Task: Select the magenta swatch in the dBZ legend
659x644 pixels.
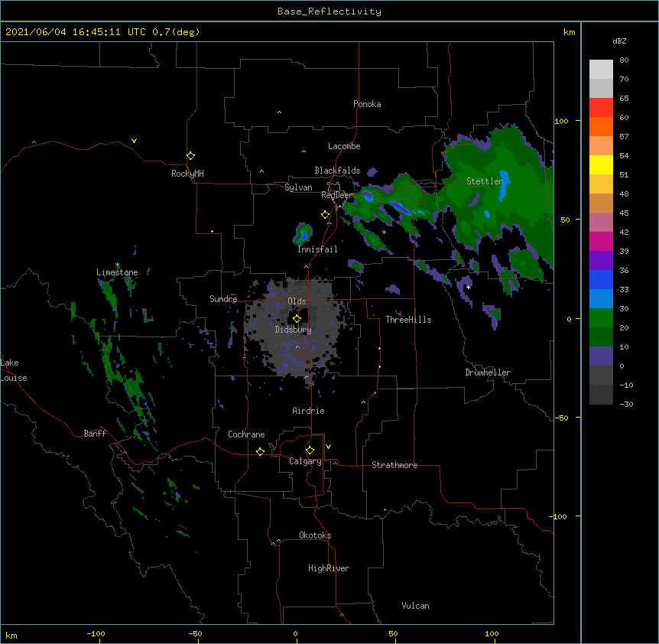Action: tap(601, 241)
